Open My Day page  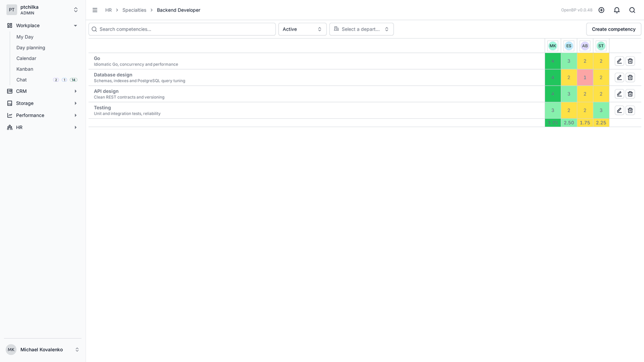[x=25, y=37]
